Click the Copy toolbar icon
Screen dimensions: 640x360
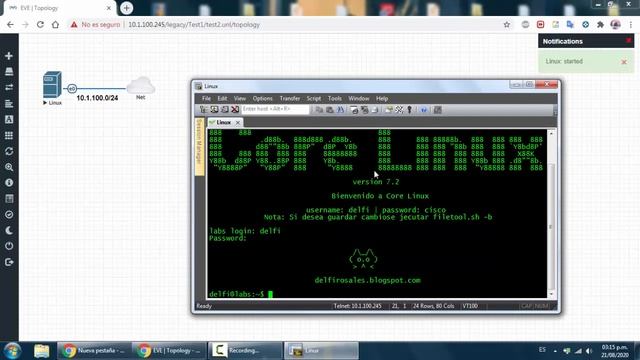[x=319, y=109]
